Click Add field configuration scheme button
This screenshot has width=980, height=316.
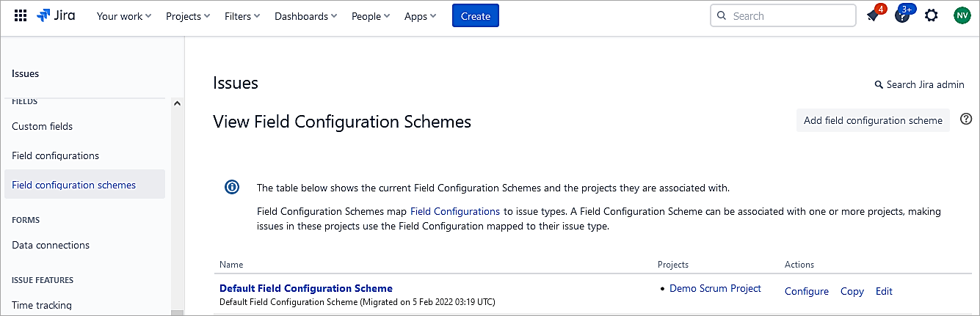pos(873,120)
